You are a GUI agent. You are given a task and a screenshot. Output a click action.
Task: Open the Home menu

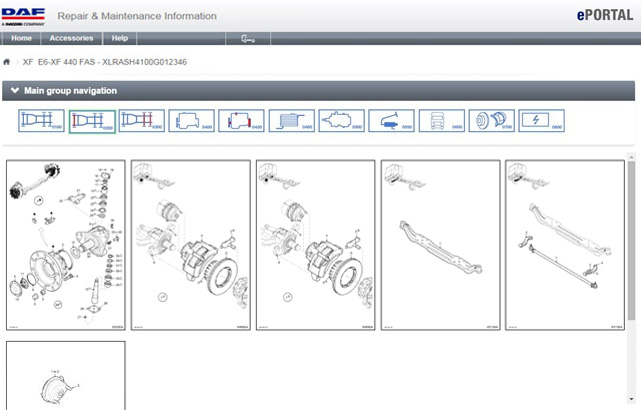21,38
